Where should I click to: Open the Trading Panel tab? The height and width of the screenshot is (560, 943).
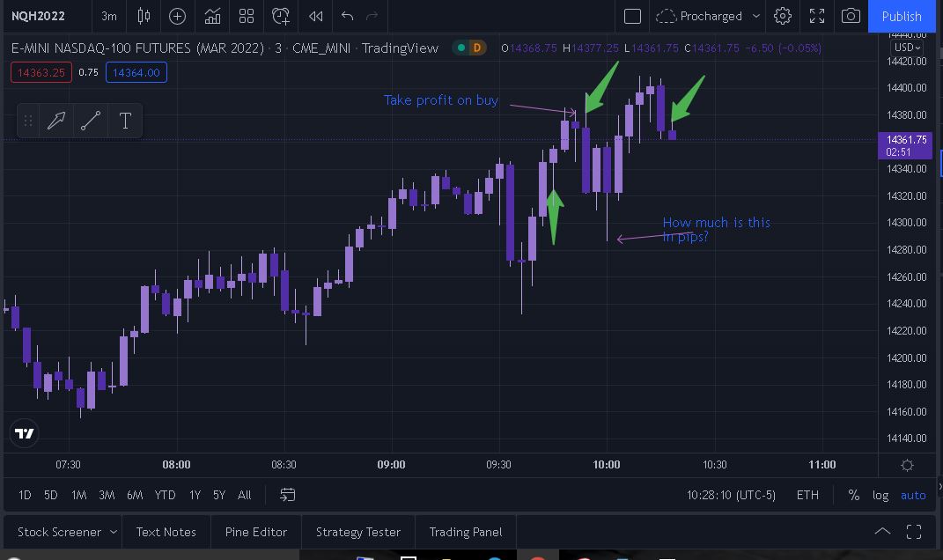(466, 533)
